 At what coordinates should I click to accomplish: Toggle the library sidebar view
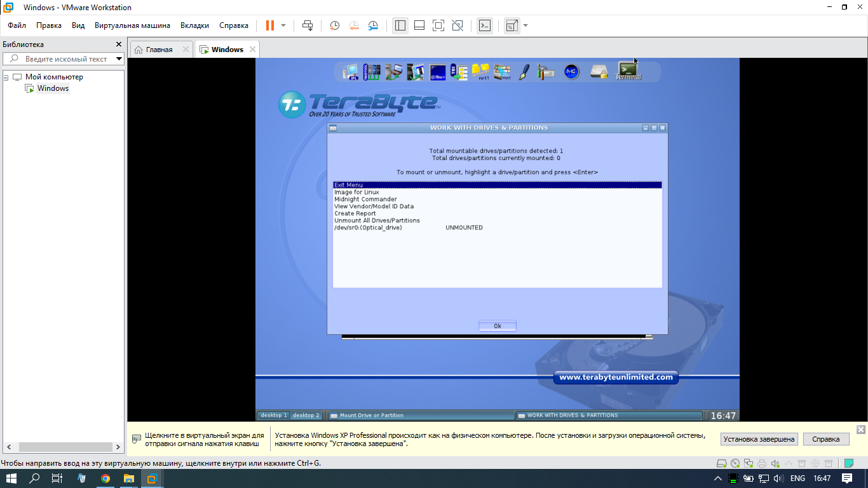[400, 25]
